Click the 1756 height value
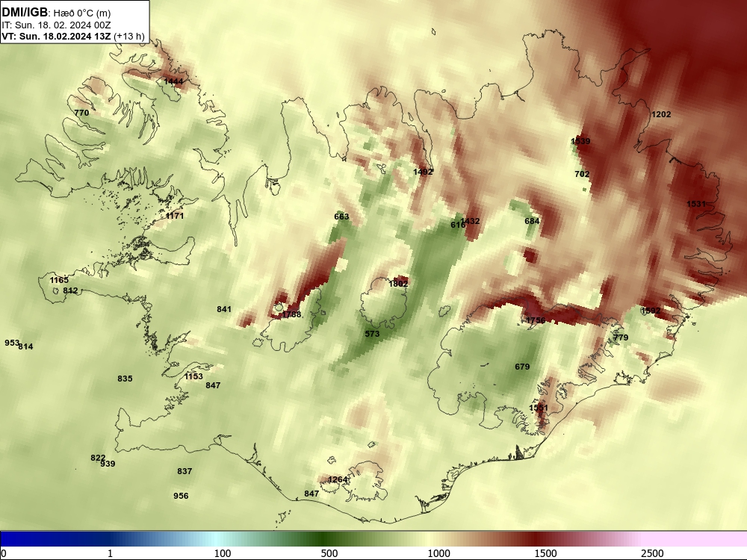This screenshot has width=747, height=560. coord(536,320)
